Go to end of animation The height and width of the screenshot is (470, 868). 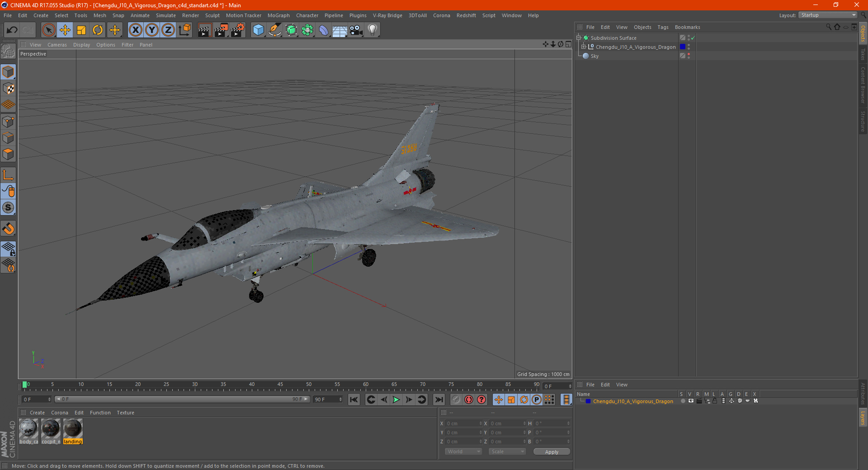point(439,399)
